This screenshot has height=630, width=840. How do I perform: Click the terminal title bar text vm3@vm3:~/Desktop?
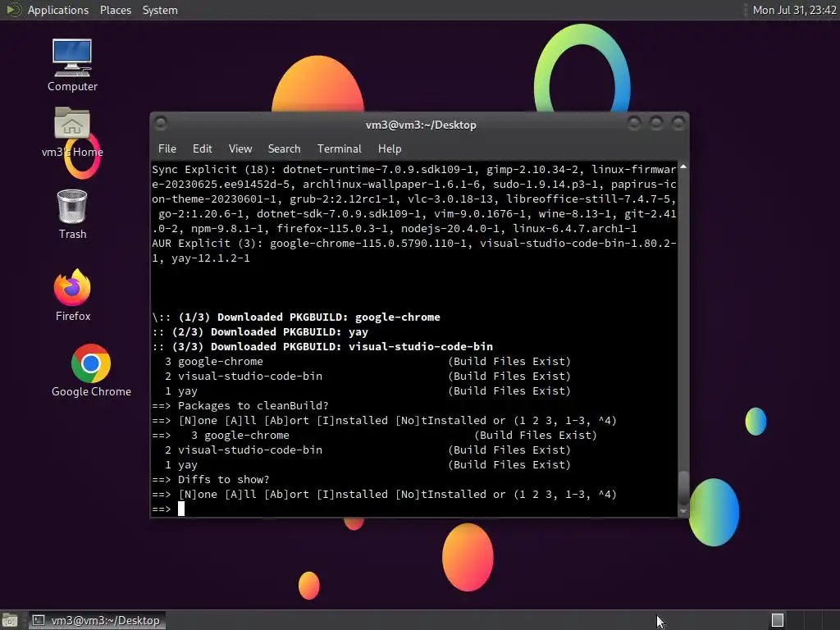421,125
